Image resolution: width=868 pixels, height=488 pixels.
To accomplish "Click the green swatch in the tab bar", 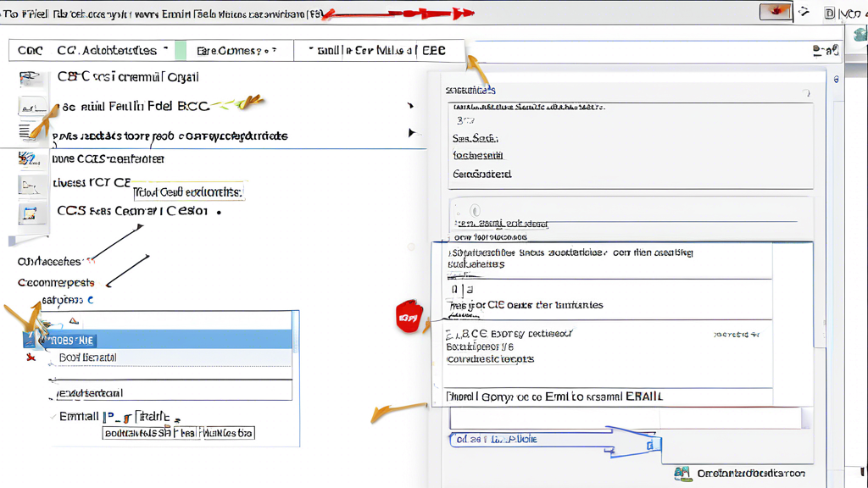I will tap(181, 50).
